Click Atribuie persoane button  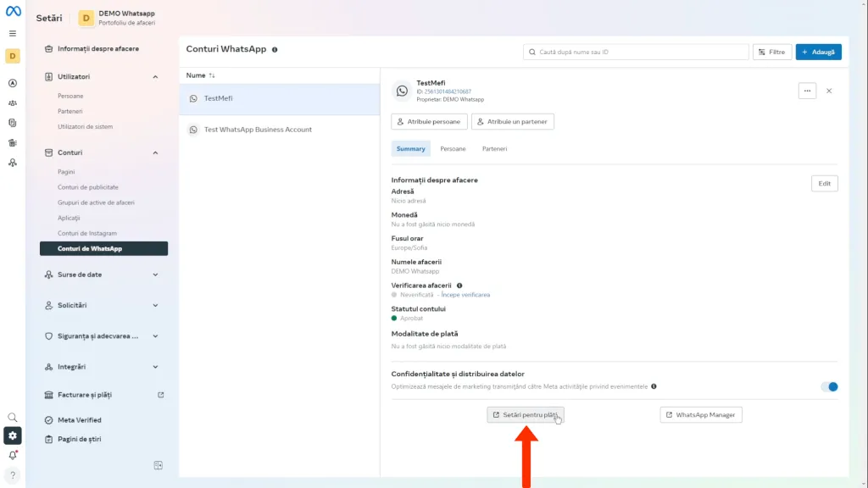pos(429,122)
